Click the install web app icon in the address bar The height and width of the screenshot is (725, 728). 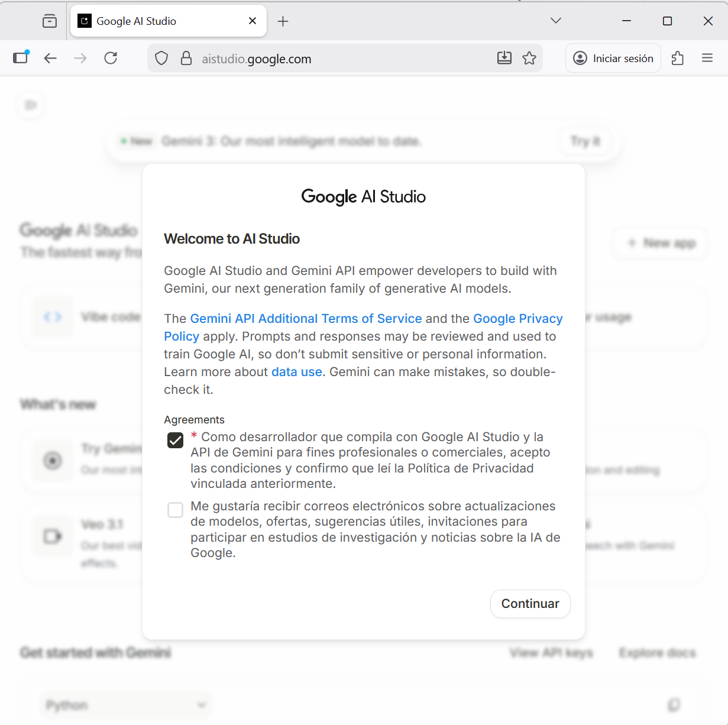pos(504,58)
